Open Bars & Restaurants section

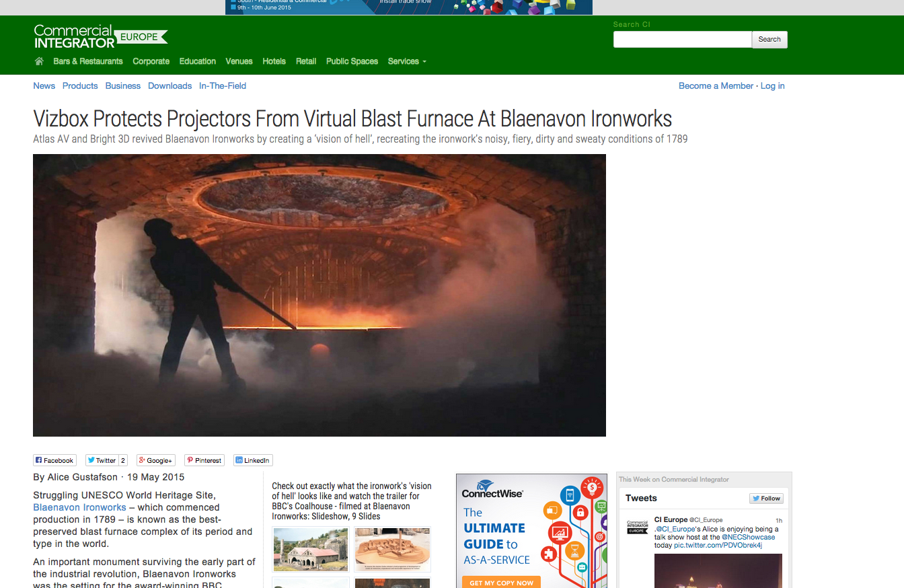pos(88,61)
